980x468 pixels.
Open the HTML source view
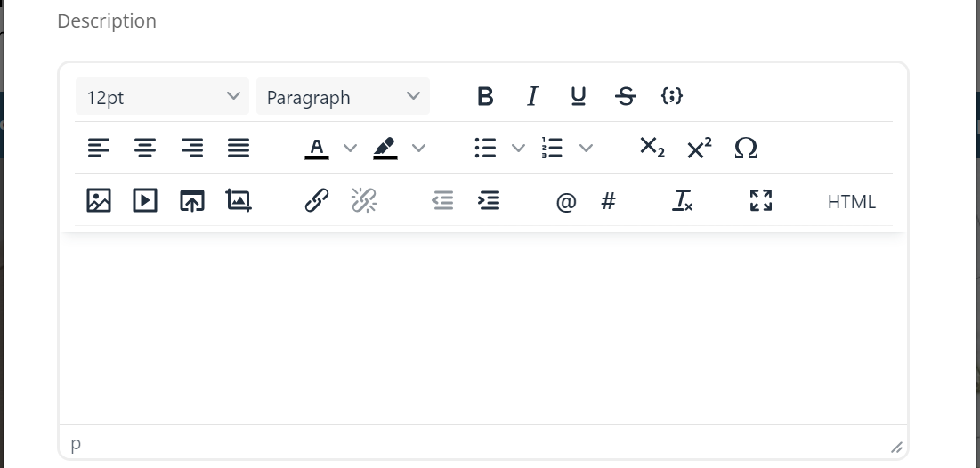click(851, 202)
